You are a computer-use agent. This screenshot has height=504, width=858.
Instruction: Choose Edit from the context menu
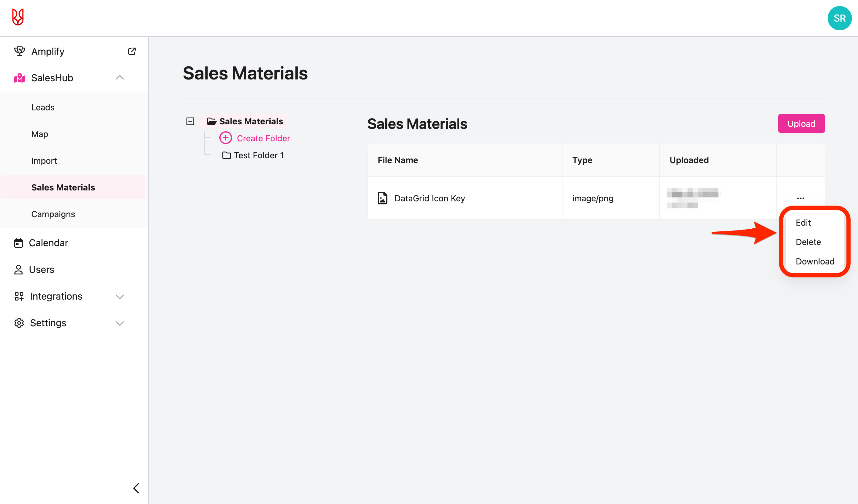803,222
